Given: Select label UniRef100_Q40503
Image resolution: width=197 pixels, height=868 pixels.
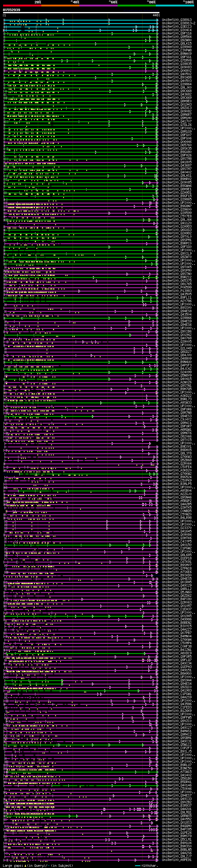Looking at the screenshot, I should click(x=177, y=81).
